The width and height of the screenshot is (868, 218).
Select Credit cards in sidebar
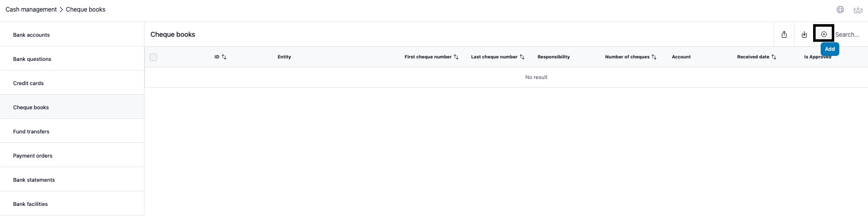click(72, 83)
